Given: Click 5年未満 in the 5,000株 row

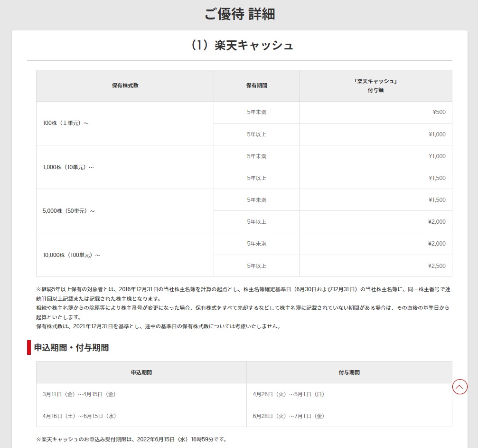Looking at the screenshot, I should tap(257, 200).
